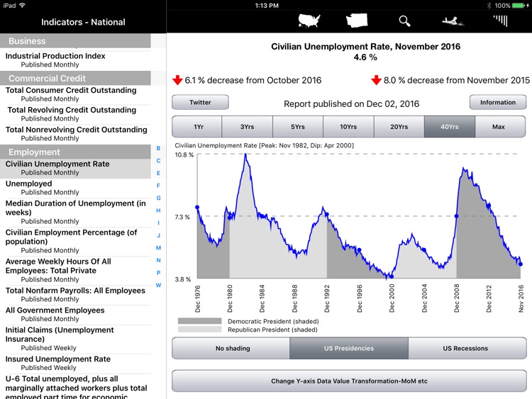Tap the magnifying glass search icon

(404, 21)
